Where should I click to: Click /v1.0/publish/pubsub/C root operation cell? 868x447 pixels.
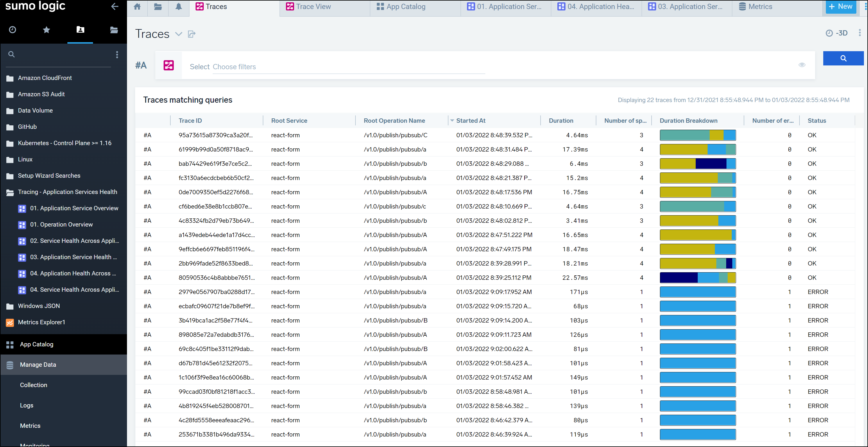coord(395,135)
